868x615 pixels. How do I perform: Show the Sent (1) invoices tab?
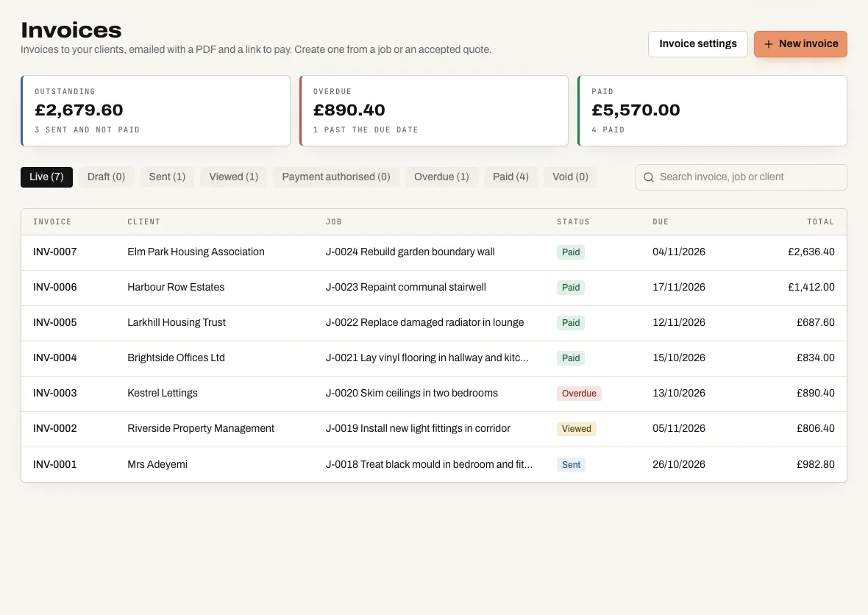(167, 177)
